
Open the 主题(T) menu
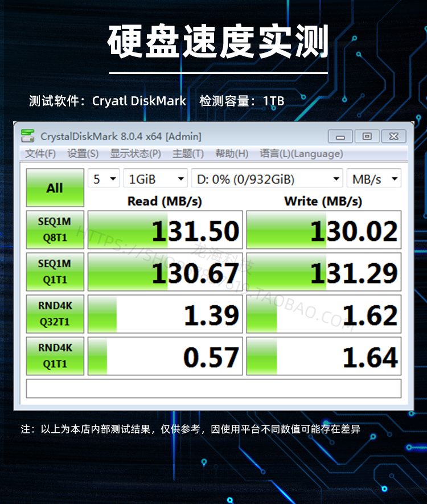(x=188, y=154)
